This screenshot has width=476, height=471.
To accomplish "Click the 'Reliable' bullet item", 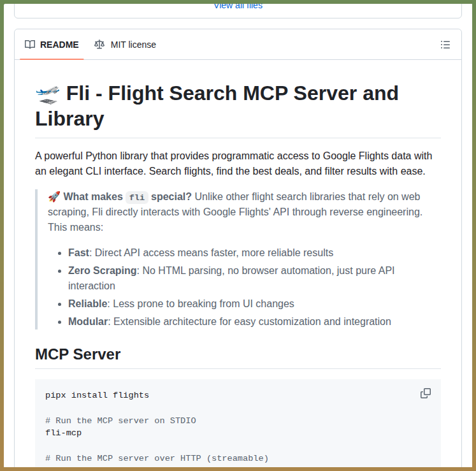I will [181, 303].
